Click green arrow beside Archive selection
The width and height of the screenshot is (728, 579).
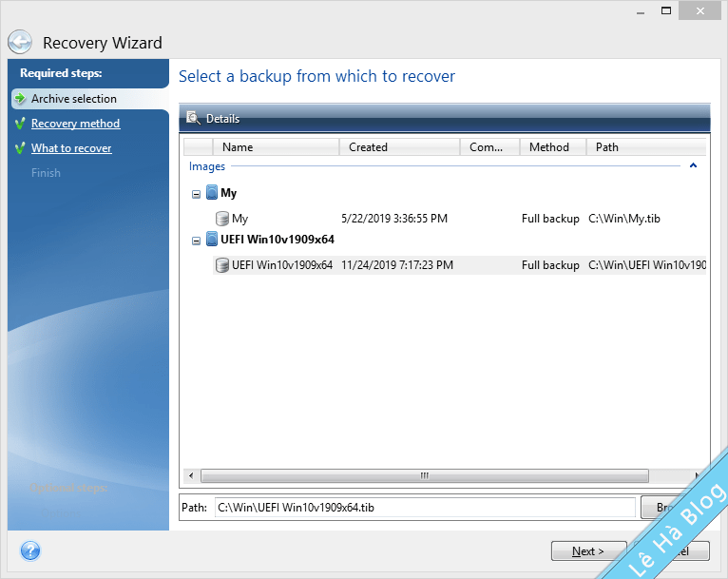tap(20, 98)
